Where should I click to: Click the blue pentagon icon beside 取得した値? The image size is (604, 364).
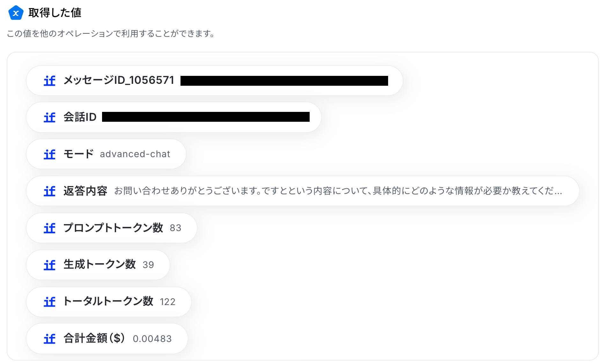click(16, 13)
